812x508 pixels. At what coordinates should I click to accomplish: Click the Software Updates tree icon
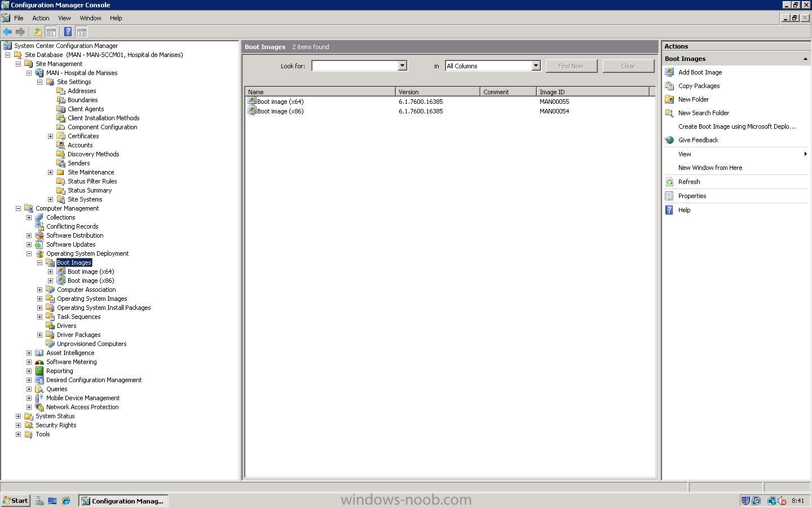39,244
